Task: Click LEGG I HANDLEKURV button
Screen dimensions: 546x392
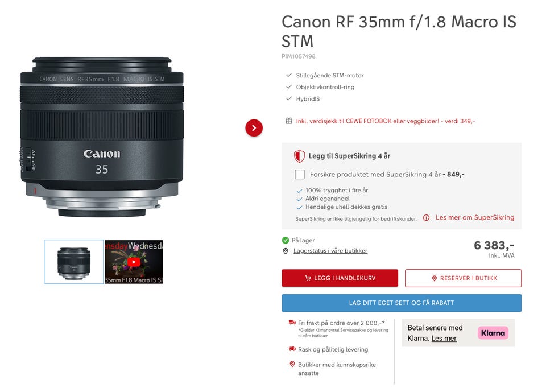Action: (x=340, y=278)
